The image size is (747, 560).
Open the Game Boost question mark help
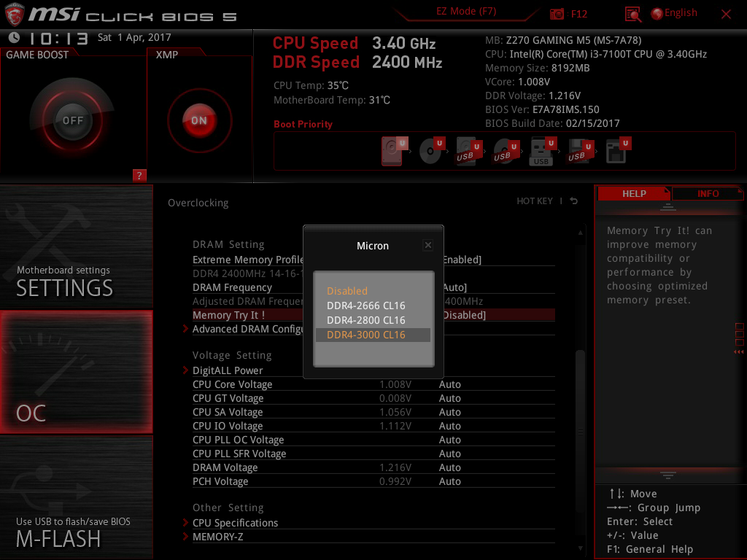[x=139, y=175]
